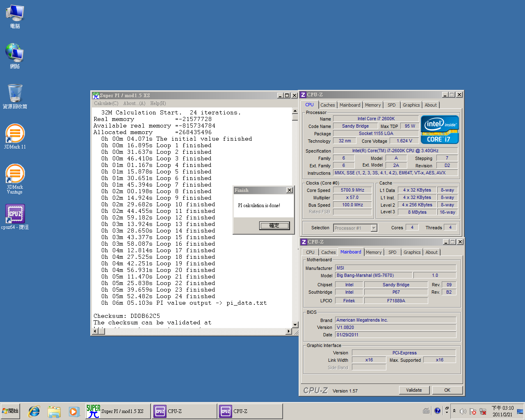
Task: Click the Checksum DDDB62C5 line
Action: point(127,316)
